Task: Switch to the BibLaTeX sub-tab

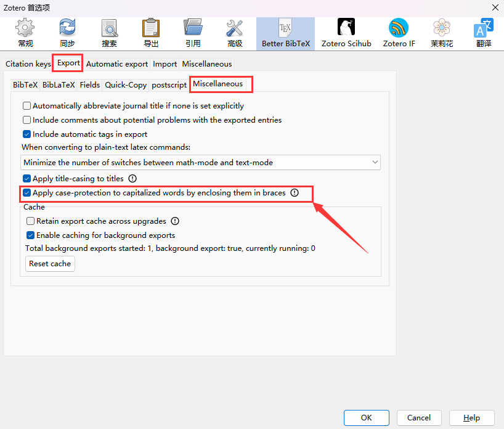Action: click(59, 85)
